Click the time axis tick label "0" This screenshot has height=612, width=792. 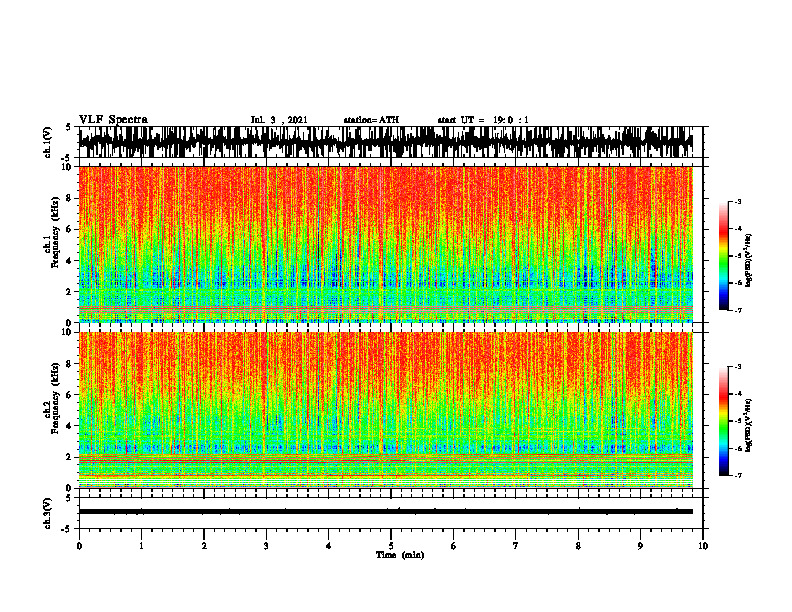[x=79, y=546]
